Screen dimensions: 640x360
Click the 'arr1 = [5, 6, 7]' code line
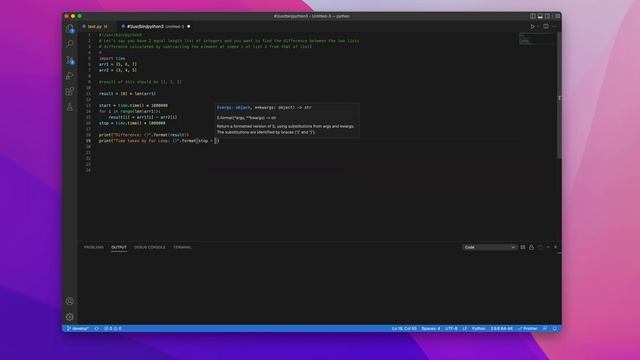click(118, 64)
